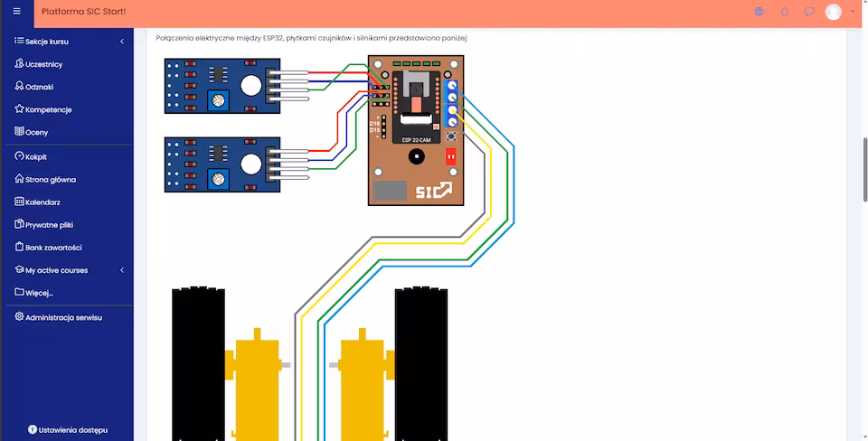Open Bank zawartości in the sidebar
868x441 pixels.
click(53, 248)
